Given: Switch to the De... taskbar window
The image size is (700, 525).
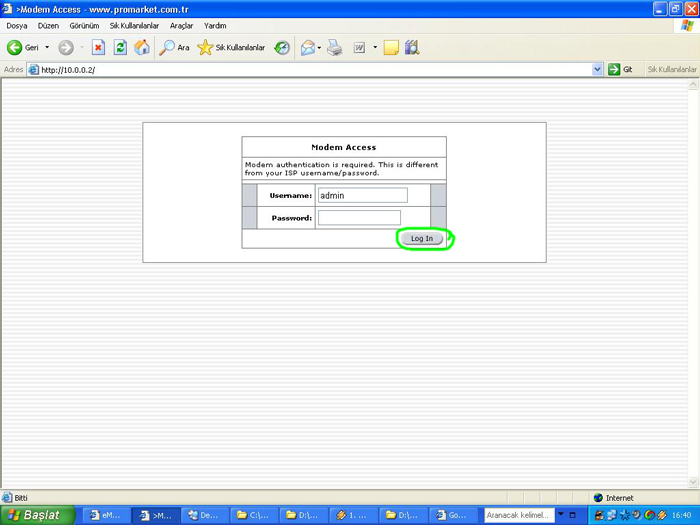Looking at the screenshot, I should click(205, 515).
